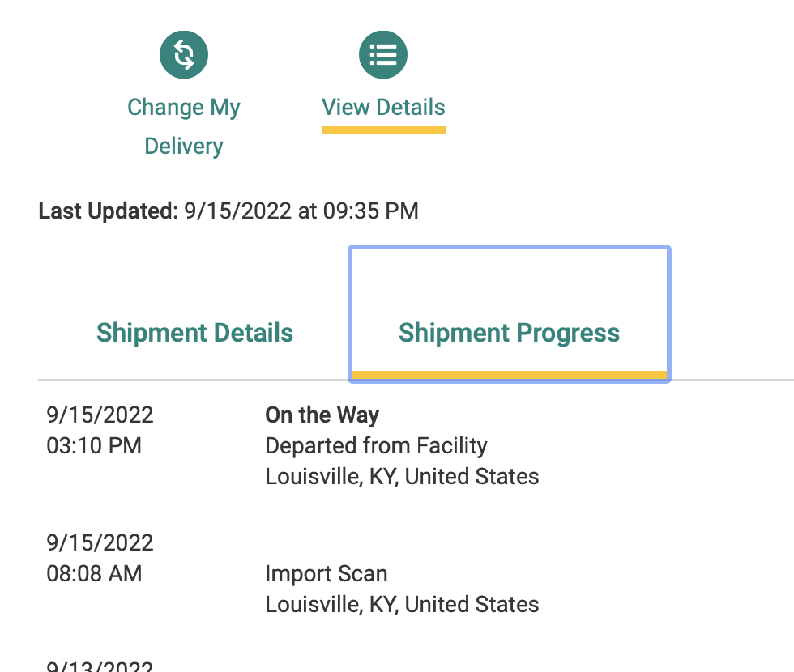The height and width of the screenshot is (672, 794).
Task: Click the yellow underline beneath View Details
Action: 383,130
